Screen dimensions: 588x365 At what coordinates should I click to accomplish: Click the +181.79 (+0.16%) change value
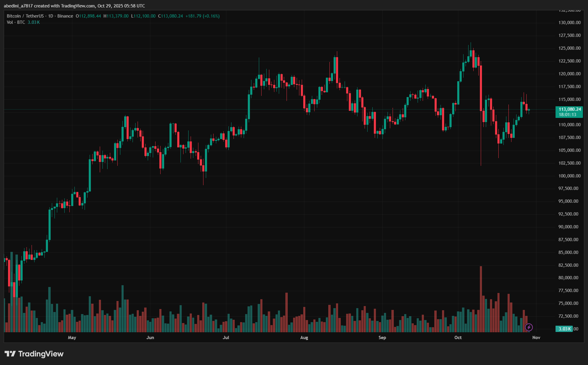pyautogui.click(x=202, y=16)
